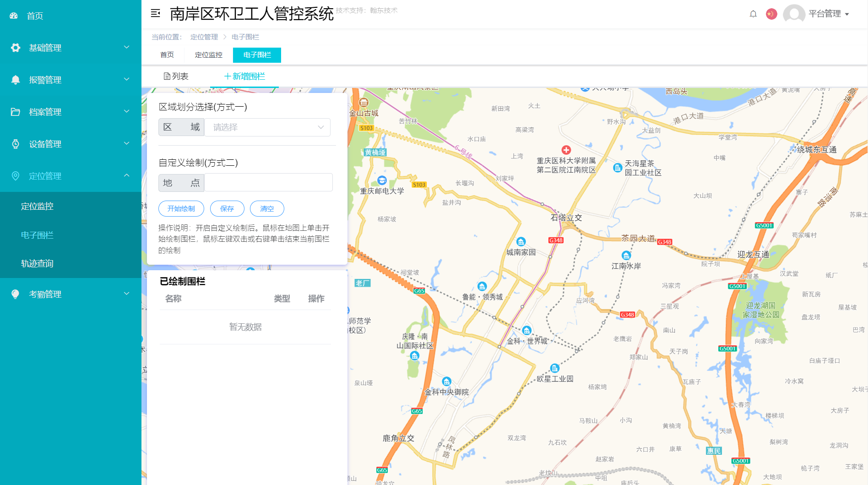The height and width of the screenshot is (485, 868).
Task: Focus the 地点 input field
Action: (x=268, y=182)
